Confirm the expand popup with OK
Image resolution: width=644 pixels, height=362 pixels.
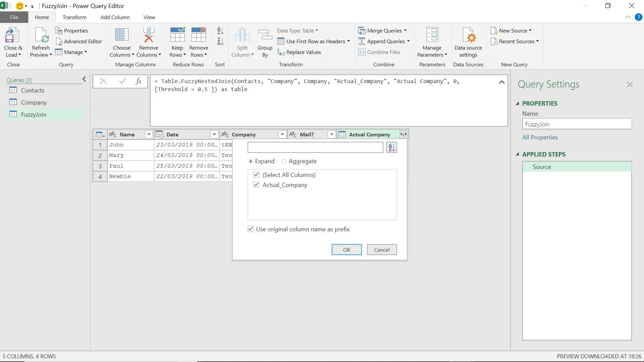click(346, 250)
